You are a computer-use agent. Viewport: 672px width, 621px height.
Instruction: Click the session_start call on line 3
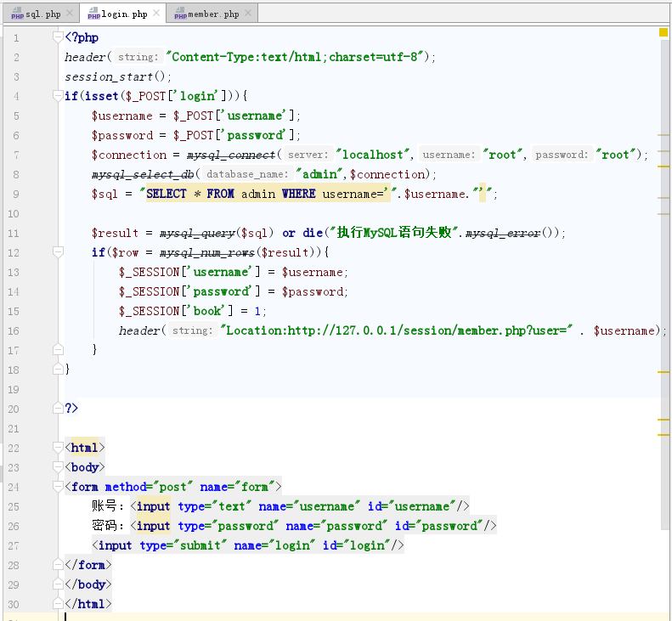tap(109, 76)
